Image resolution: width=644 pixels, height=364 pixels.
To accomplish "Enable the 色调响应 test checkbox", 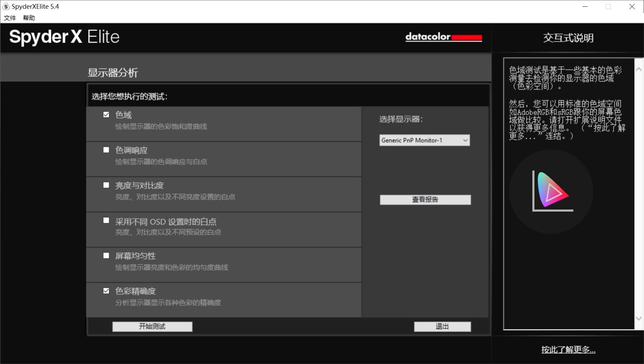I will [106, 150].
